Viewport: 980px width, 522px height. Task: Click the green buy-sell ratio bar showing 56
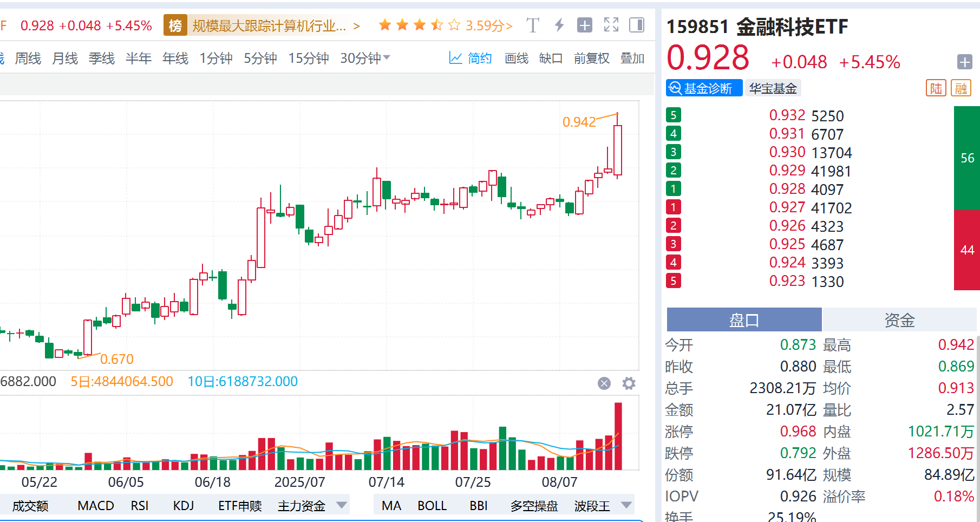pos(966,158)
